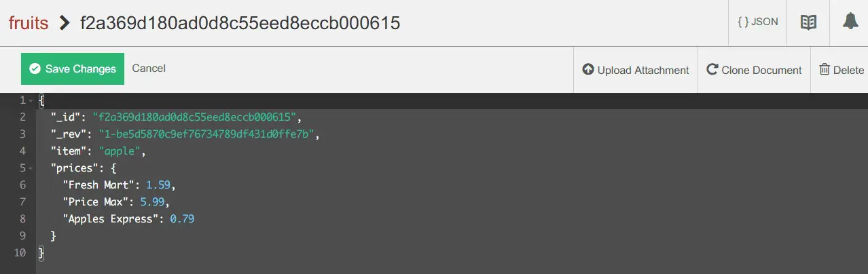Open the notifications bell icon

[x=850, y=22]
